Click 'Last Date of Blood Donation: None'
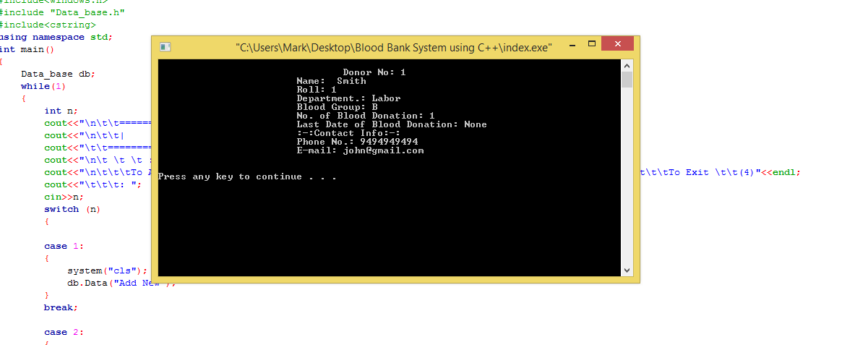This screenshot has height=345, width=868. pos(392,124)
